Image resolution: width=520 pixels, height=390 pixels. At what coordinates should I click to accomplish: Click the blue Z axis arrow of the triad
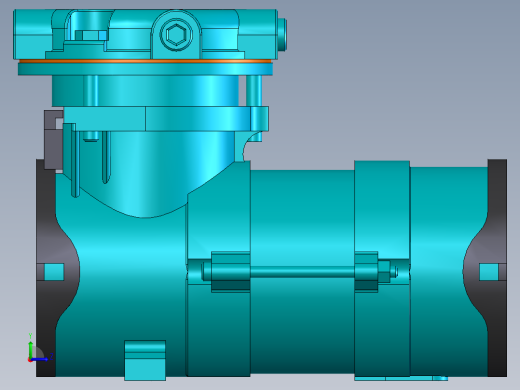[39, 359]
